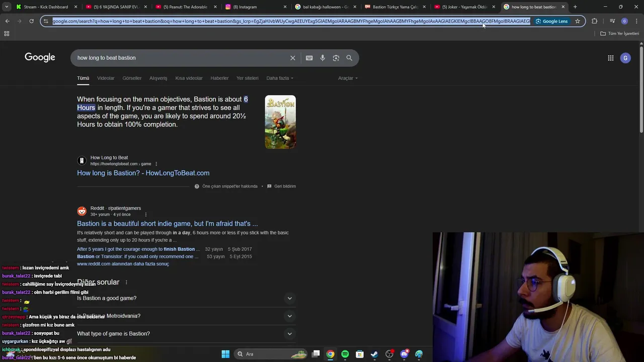The image size is (644, 362).
Task: Go back with the browser back arrow
Action: coord(7,21)
